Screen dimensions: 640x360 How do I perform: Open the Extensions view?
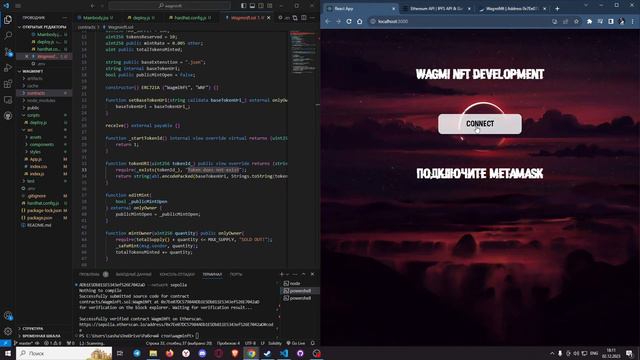tap(8, 84)
